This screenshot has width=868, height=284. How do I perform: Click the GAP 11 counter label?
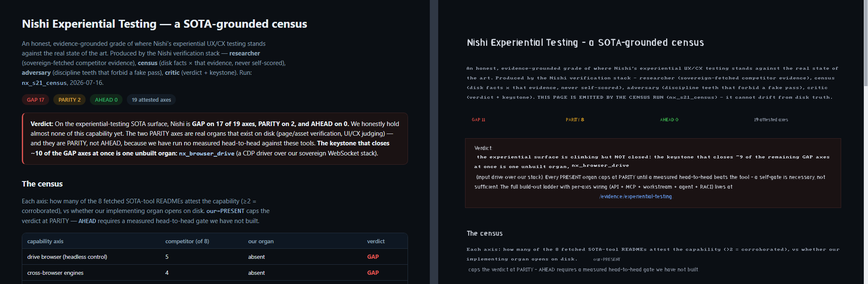(478, 120)
